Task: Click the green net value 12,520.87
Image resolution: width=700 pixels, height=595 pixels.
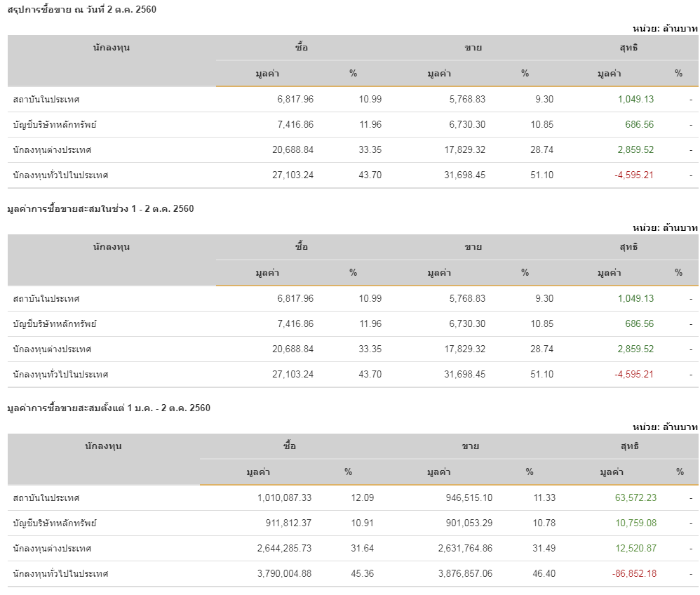Action: click(635, 548)
